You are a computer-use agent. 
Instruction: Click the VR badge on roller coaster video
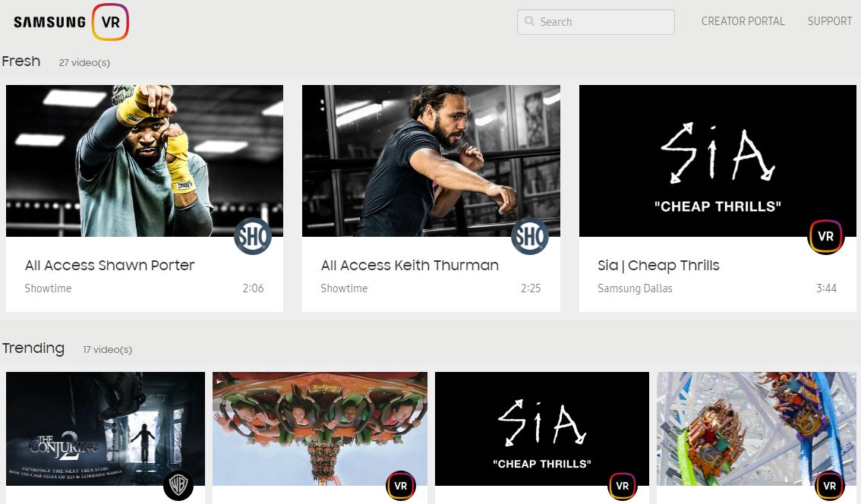[830, 486]
